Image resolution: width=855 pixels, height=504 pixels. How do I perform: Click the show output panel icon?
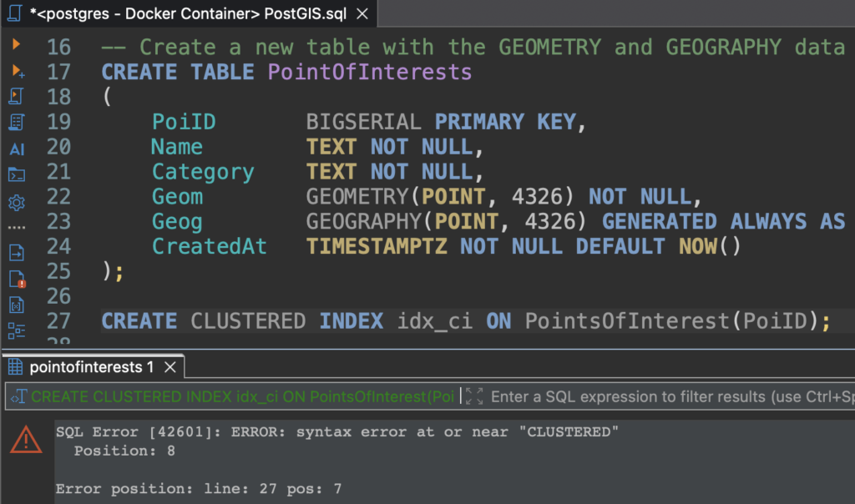(x=17, y=252)
